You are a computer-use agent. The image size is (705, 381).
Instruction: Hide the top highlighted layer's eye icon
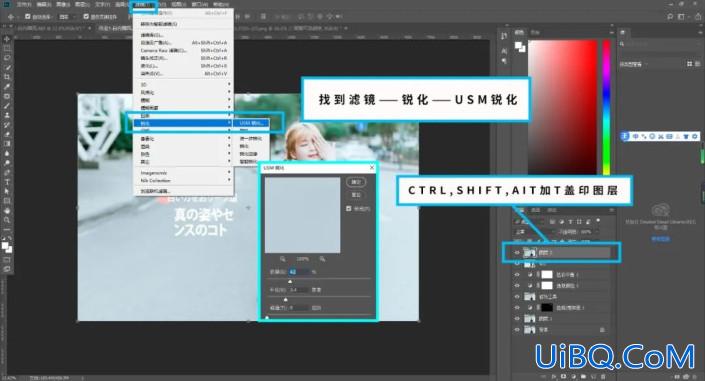[x=517, y=253]
